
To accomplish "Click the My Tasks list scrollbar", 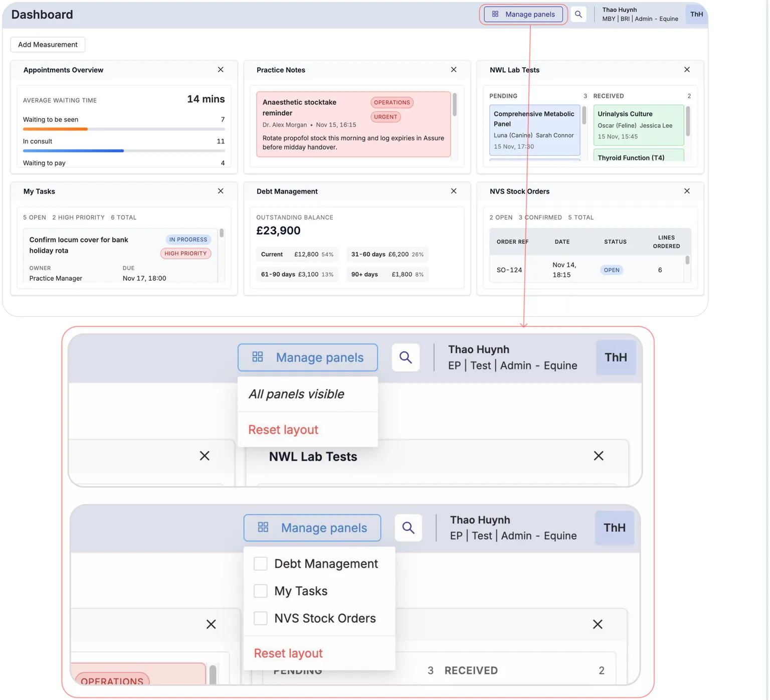I will [222, 233].
